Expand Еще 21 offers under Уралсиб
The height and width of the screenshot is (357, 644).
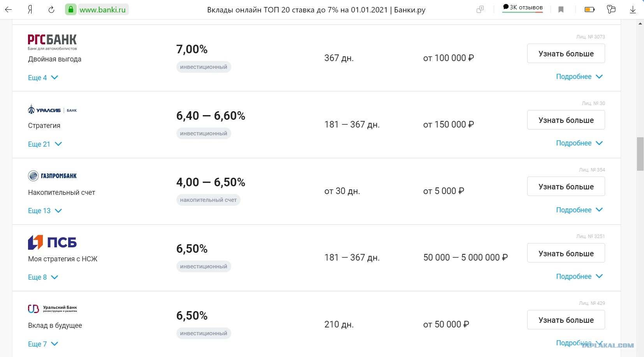click(x=45, y=144)
